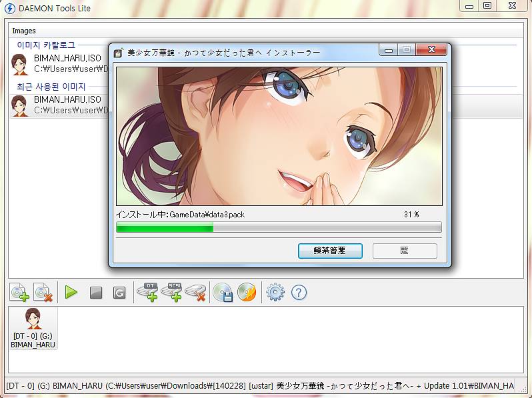Click the grayed right button in installer
This screenshot has width=532, height=398.
[x=405, y=251]
